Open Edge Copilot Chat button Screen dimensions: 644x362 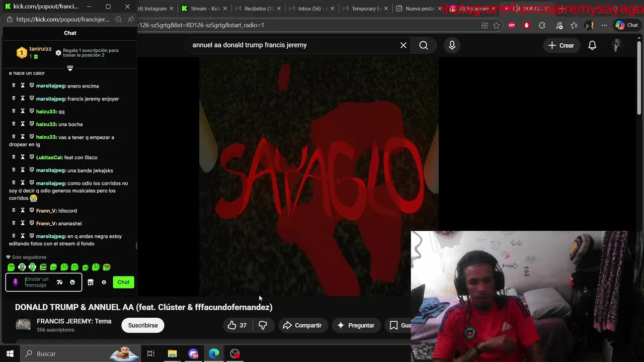626,25
